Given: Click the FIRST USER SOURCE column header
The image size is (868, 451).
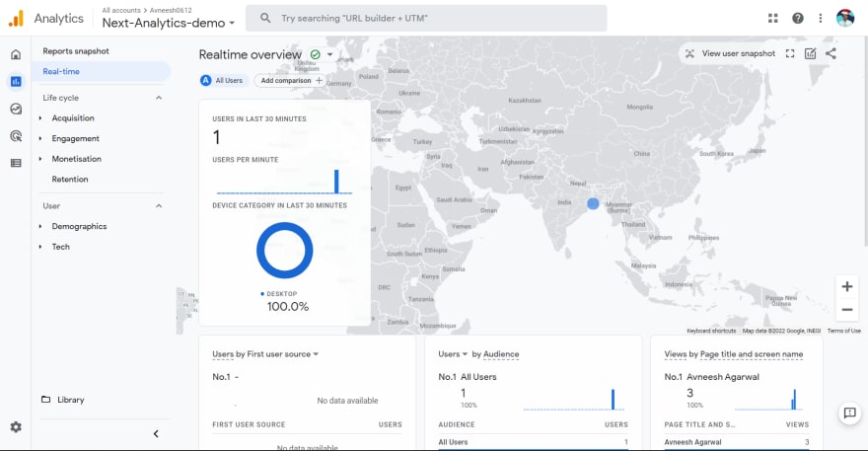Looking at the screenshot, I should tap(249, 425).
